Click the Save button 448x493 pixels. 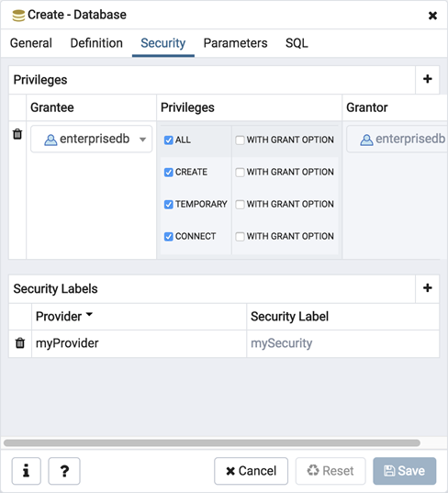[404, 471]
